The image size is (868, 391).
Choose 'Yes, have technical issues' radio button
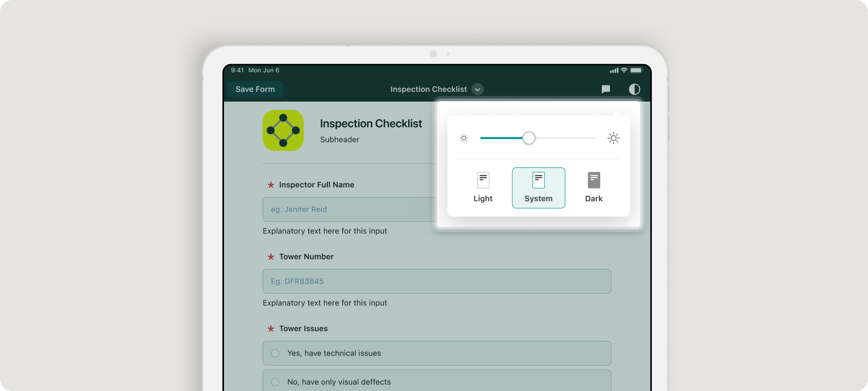275,353
